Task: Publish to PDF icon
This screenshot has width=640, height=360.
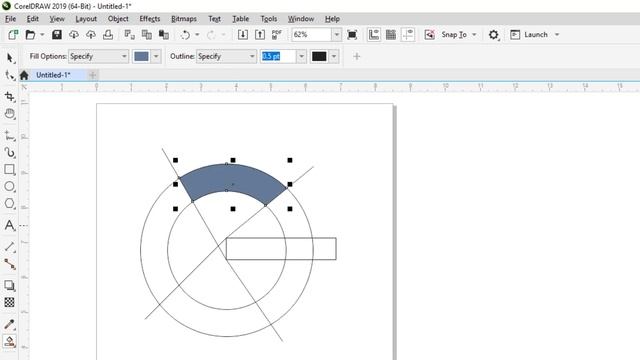Action: [277, 35]
